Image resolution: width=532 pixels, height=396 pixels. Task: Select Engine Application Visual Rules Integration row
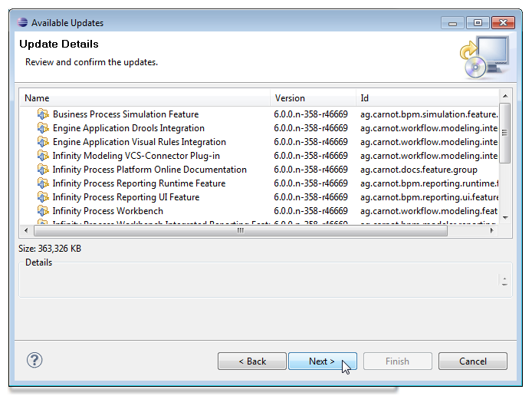point(259,142)
